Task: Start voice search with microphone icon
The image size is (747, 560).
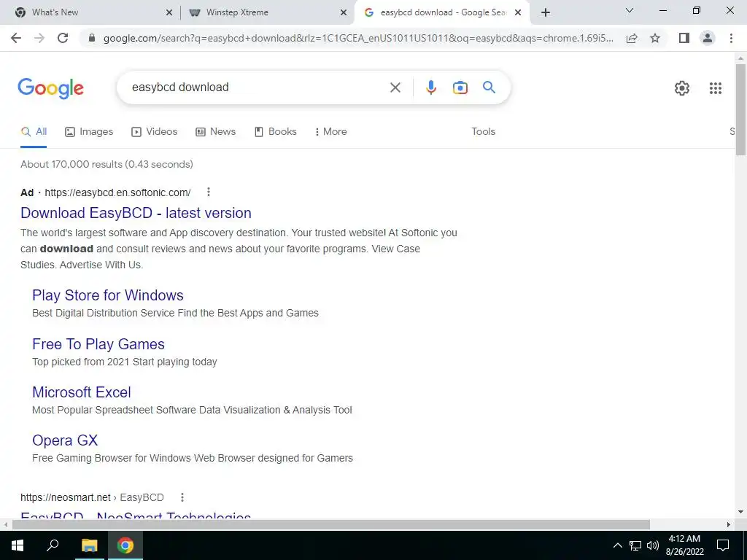Action: (x=431, y=87)
